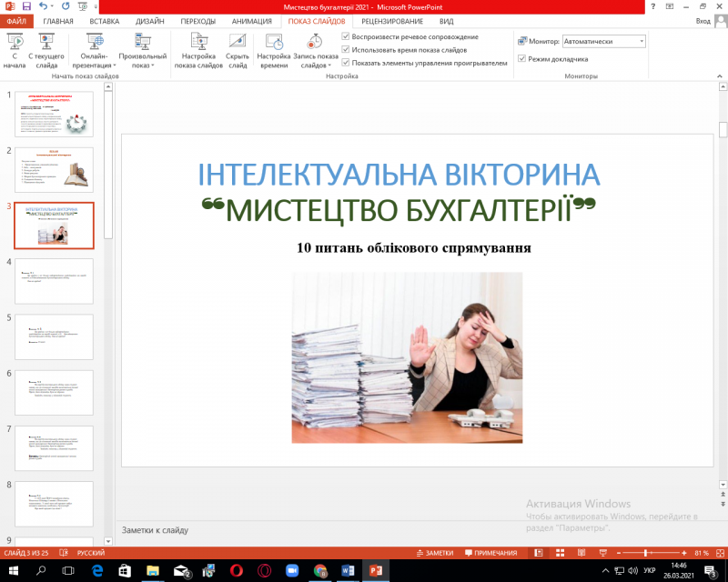Start slideshow from status bar icon
This screenshot has width=728, height=582.
[x=603, y=553]
